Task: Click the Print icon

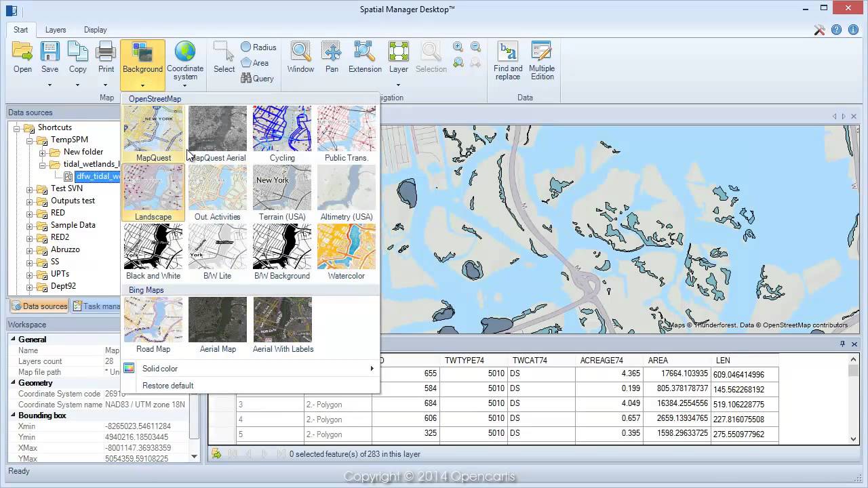Action: pyautogui.click(x=106, y=52)
